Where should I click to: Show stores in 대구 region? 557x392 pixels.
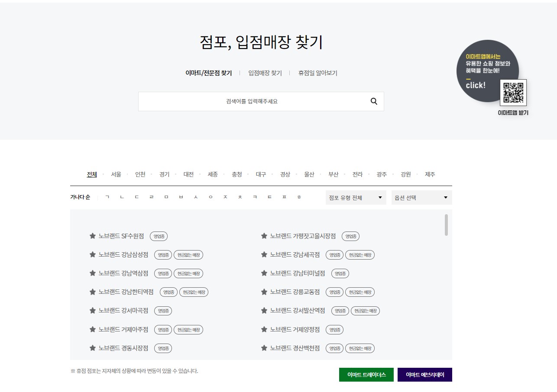[261, 174]
